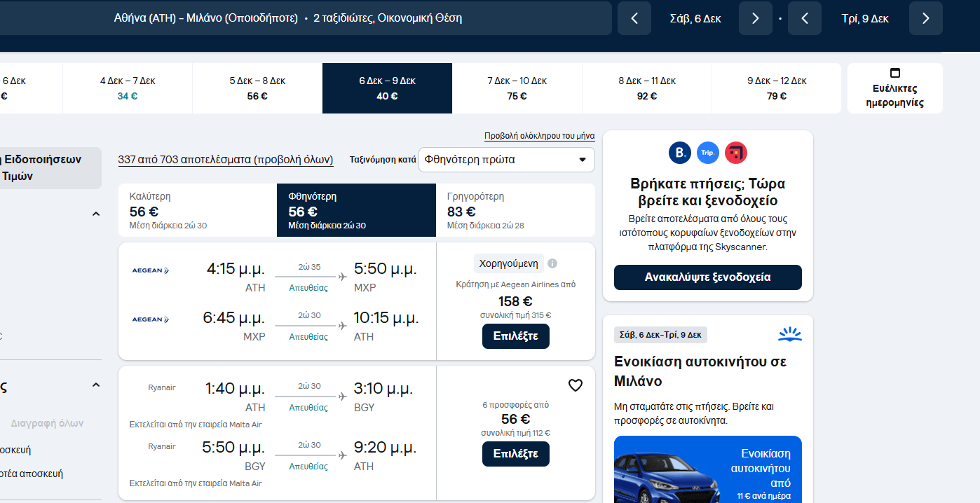Click the info icon next to Χορηγούμενη

pos(552,263)
